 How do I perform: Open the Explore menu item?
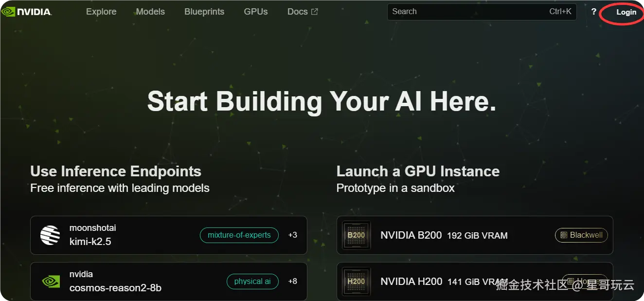(101, 12)
